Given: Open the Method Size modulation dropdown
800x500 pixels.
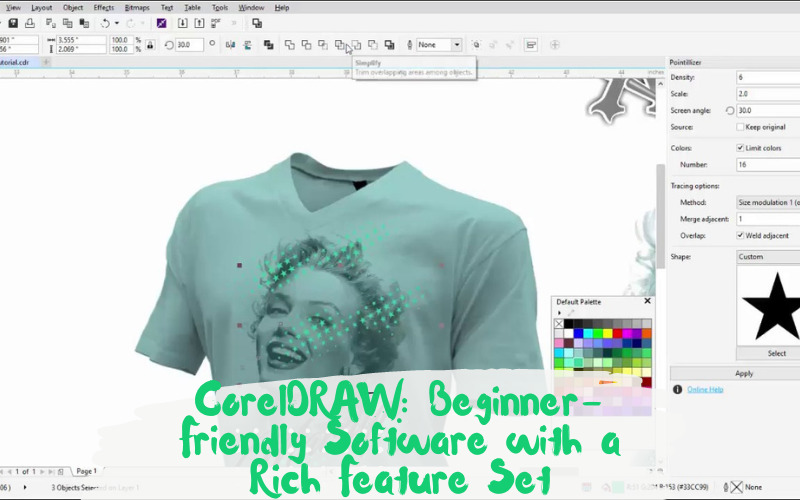Looking at the screenshot, I should (768, 202).
